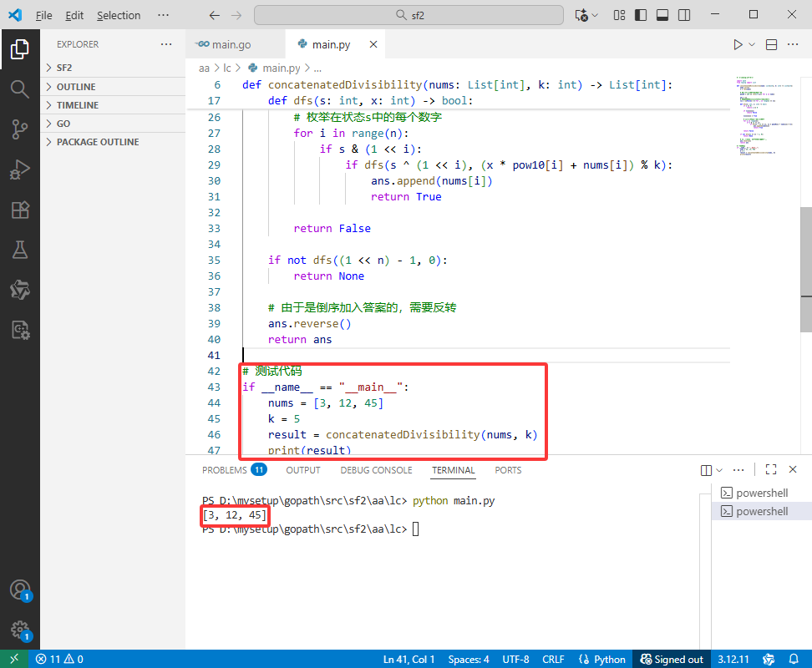Image resolution: width=812 pixels, height=668 pixels.
Task: Click the Signed out status item
Action: [x=672, y=659]
